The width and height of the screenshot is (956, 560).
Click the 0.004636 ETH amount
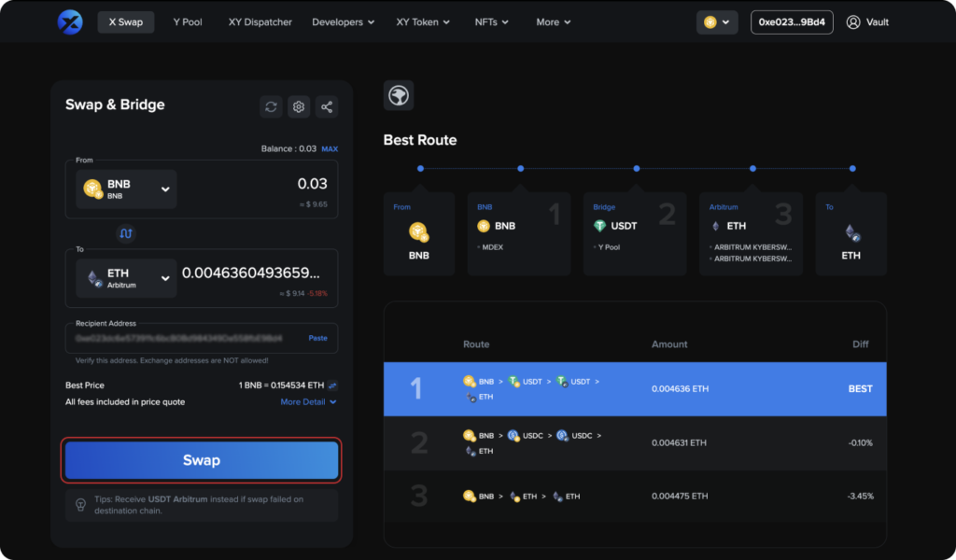[x=680, y=389]
